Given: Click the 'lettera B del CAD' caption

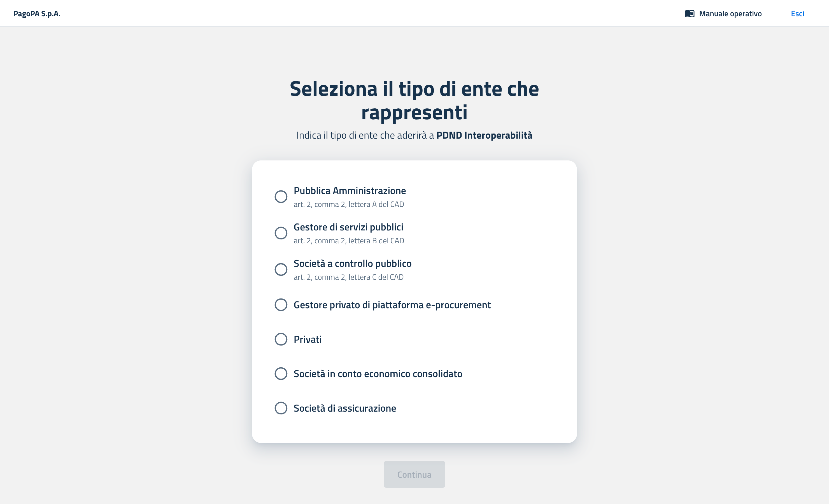Looking at the screenshot, I should (349, 241).
